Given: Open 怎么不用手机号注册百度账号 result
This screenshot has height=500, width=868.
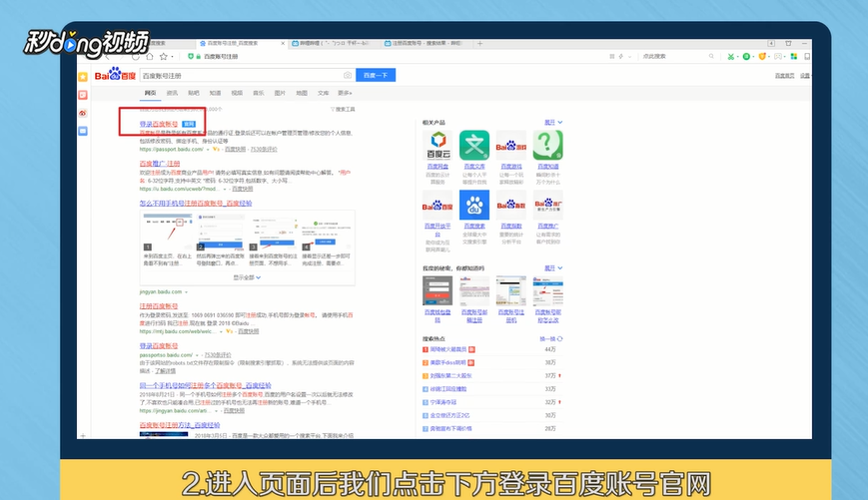Looking at the screenshot, I should 196,204.
